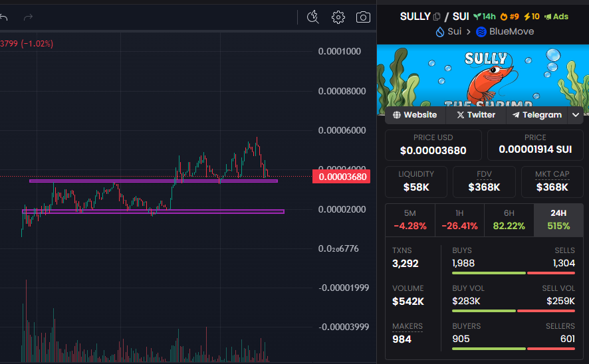Click the 0.00002000 price axis label
The width and height of the screenshot is (589, 364).
point(342,209)
